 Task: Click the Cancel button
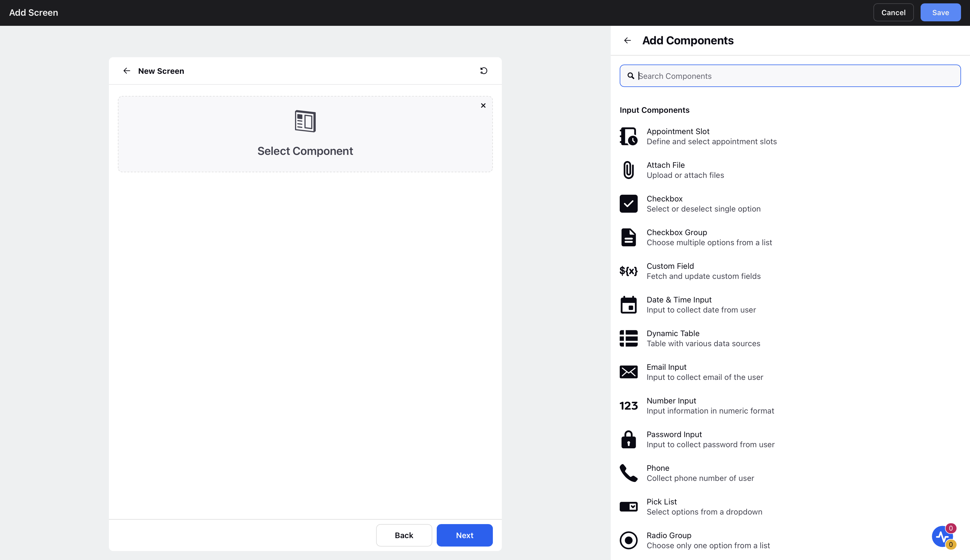click(x=893, y=13)
